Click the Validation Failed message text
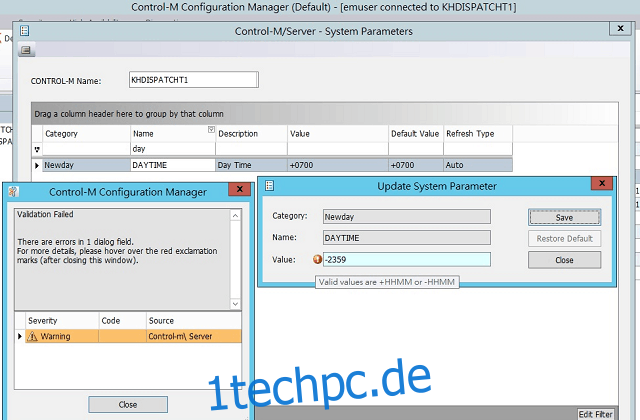The height and width of the screenshot is (420, 640). 45,214
